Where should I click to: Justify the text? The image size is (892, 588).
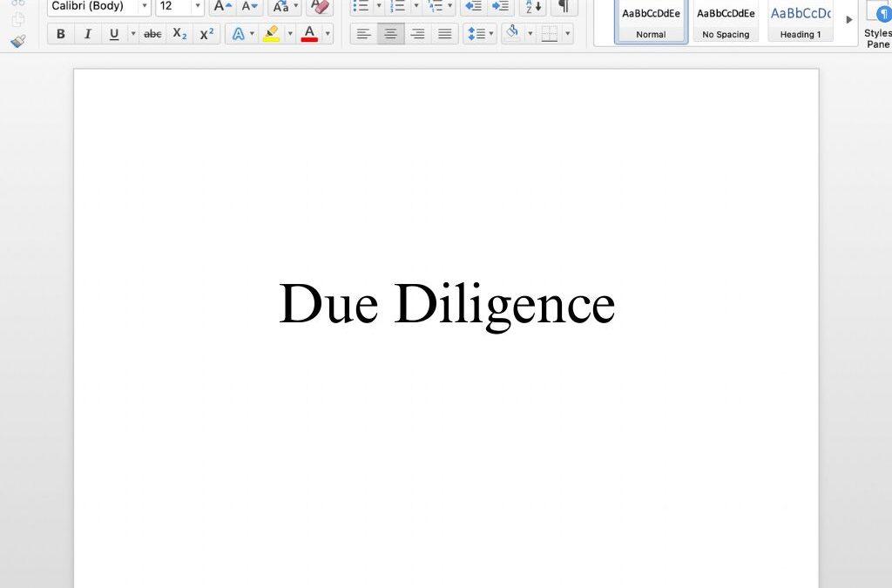tap(445, 34)
